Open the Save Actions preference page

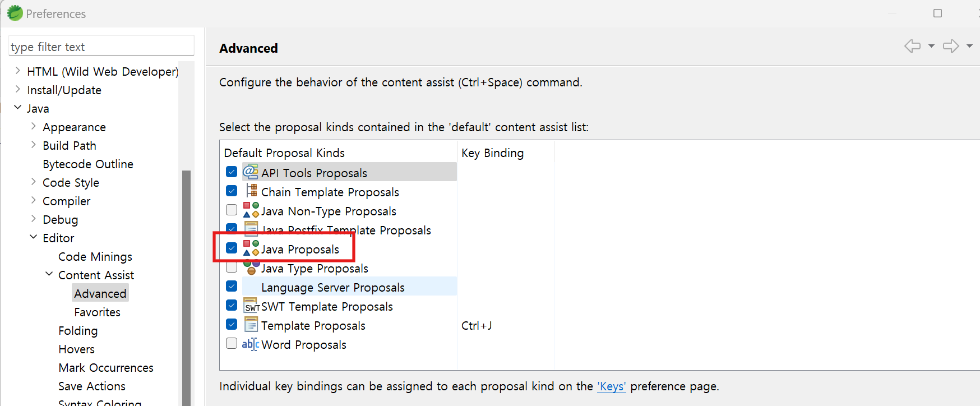tap(91, 386)
